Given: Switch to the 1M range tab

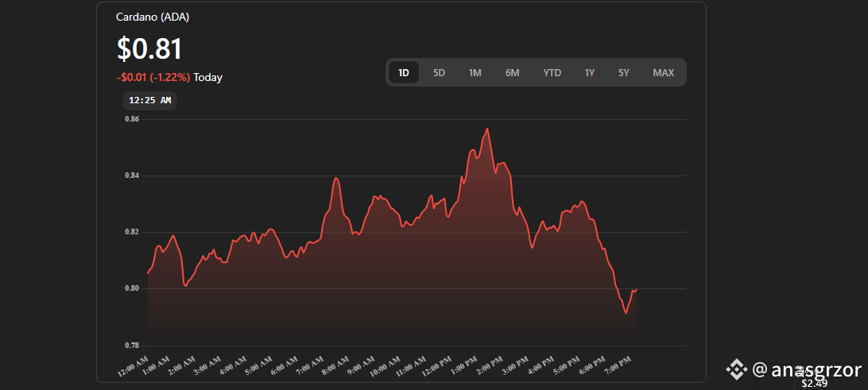Looking at the screenshot, I should [475, 72].
